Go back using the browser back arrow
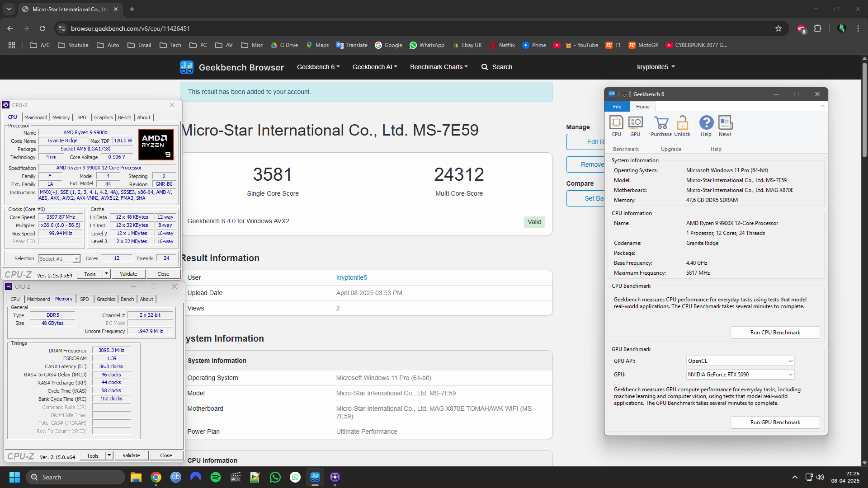 [10, 28]
